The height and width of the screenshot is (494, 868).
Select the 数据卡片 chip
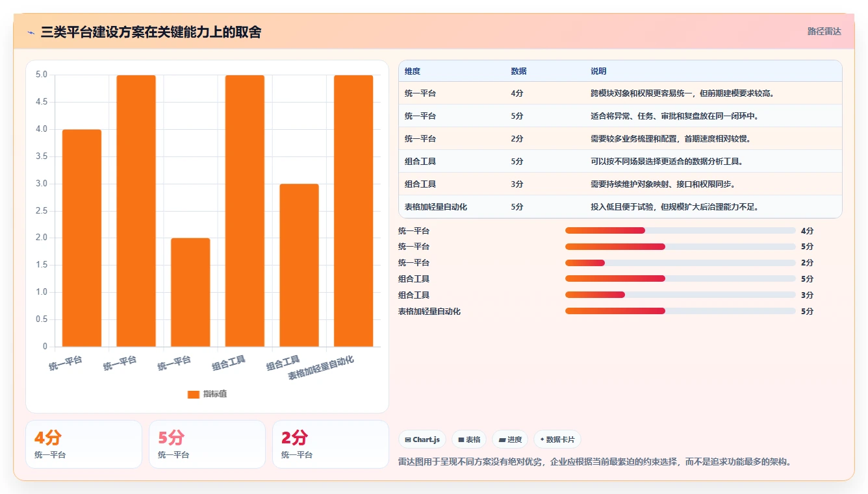click(557, 439)
